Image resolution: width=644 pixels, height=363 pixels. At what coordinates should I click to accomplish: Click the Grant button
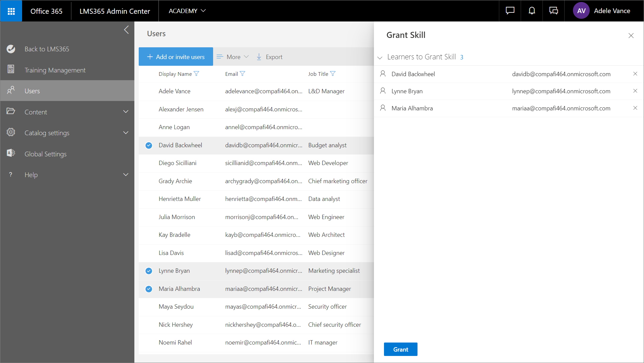[x=400, y=349]
